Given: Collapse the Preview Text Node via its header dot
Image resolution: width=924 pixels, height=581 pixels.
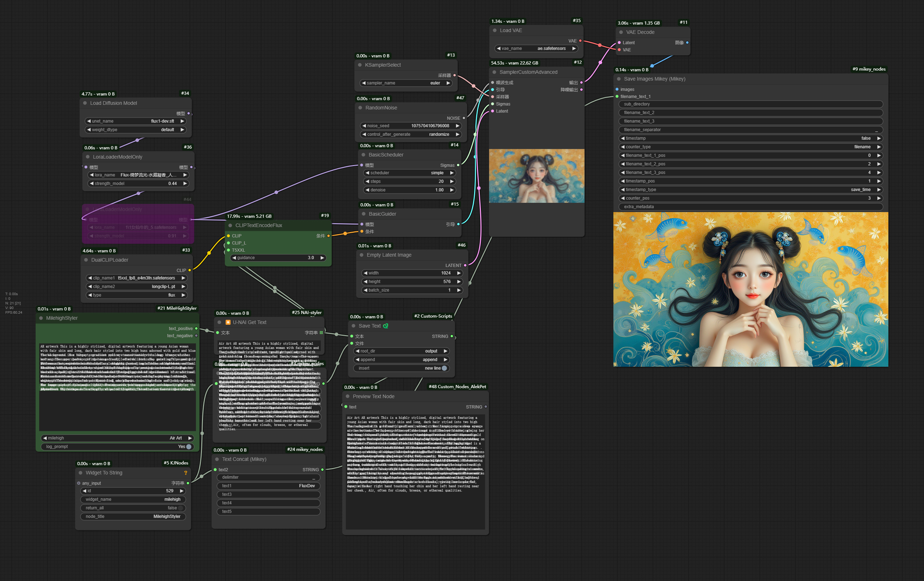Looking at the screenshot, I should coord(348,396).
